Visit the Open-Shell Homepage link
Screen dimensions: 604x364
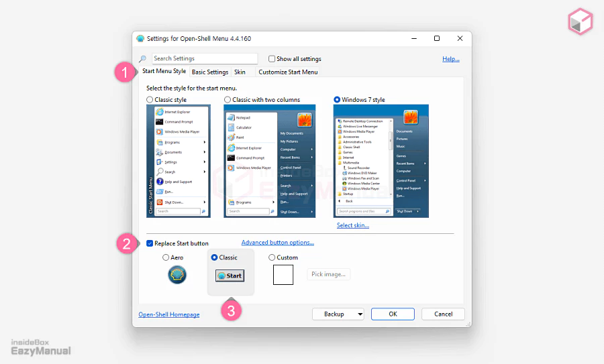(x=169, y=314)
